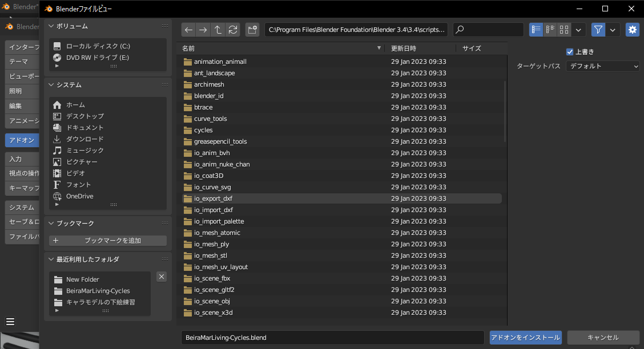Collapse the 最近利用したフォルダ panel
Image resolution: width=644 pixels, height=349 pixels.
(51, 259)
